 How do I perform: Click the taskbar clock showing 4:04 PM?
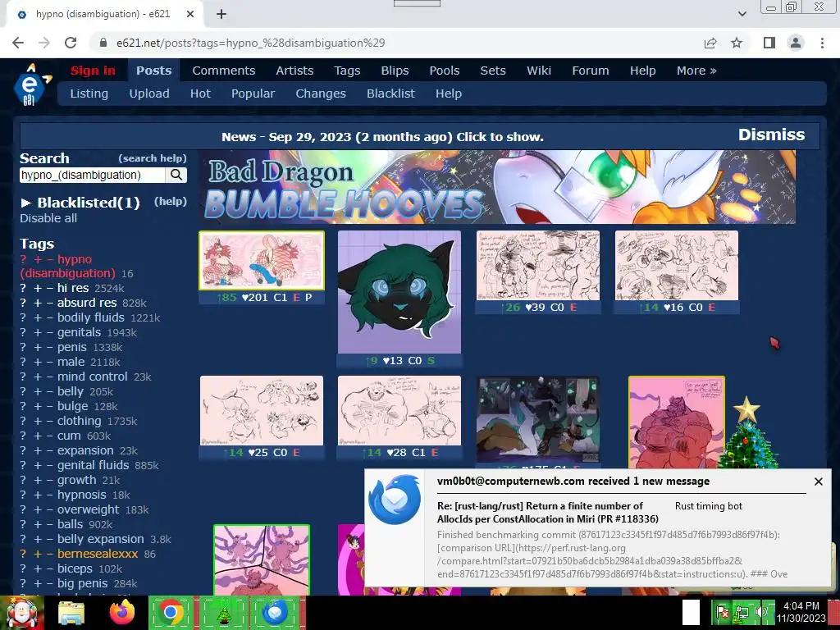pos(801,612)
